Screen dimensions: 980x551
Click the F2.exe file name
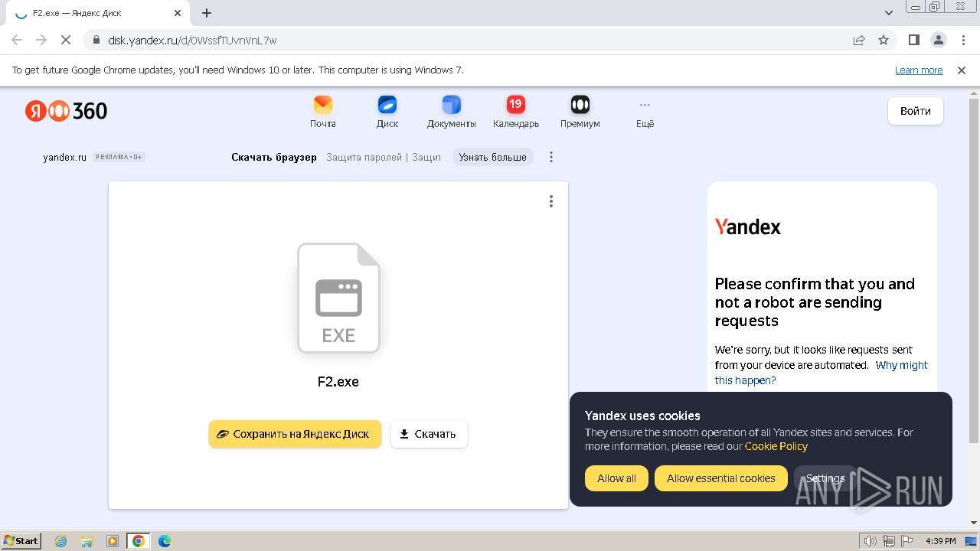click(338, 382)
